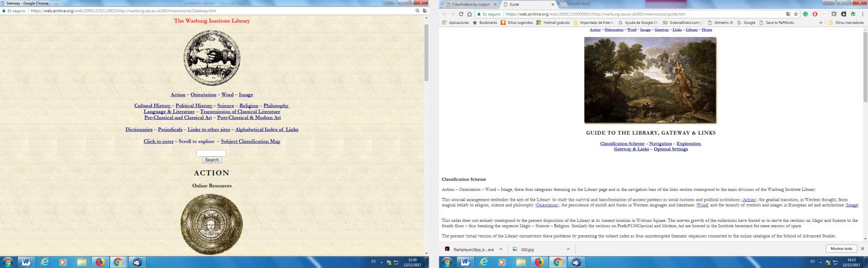Open the Orientation link in the Gateway navigation

(203, 94)
